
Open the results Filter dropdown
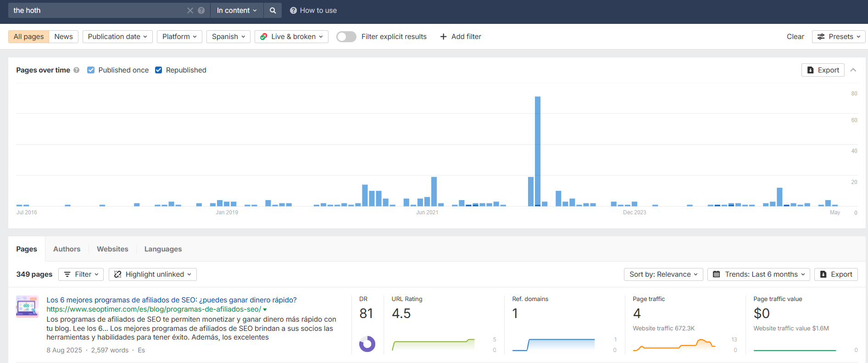tap(81, 274)
